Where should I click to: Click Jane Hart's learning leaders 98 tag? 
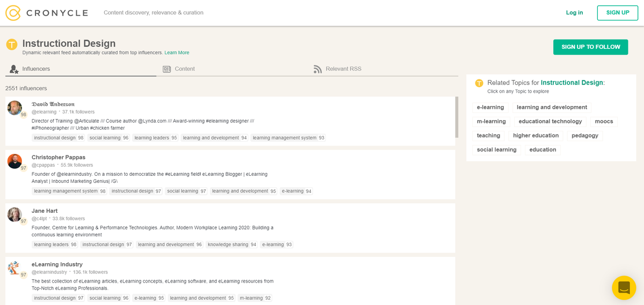point(55,244)
